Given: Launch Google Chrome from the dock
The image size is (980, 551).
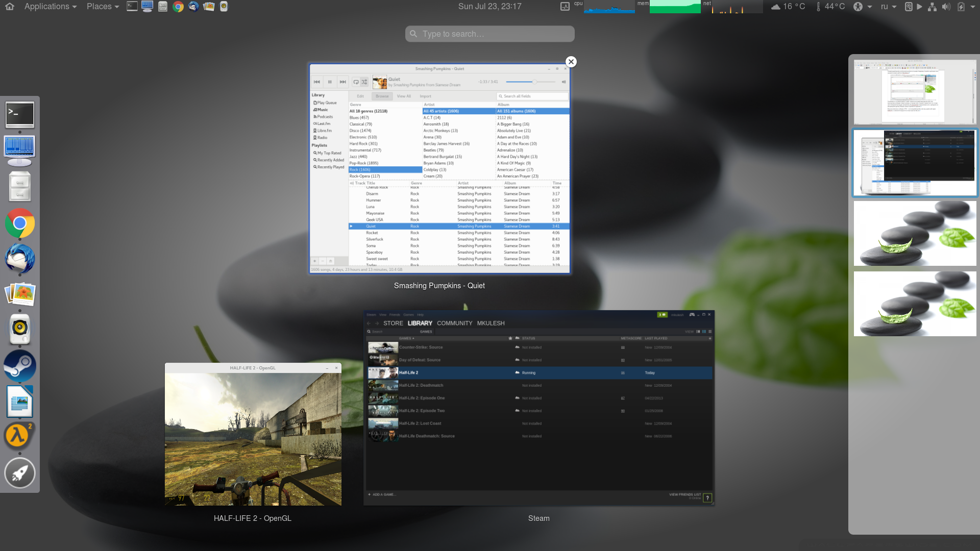Looking at the screenshot, I should (x=20, y=223).
